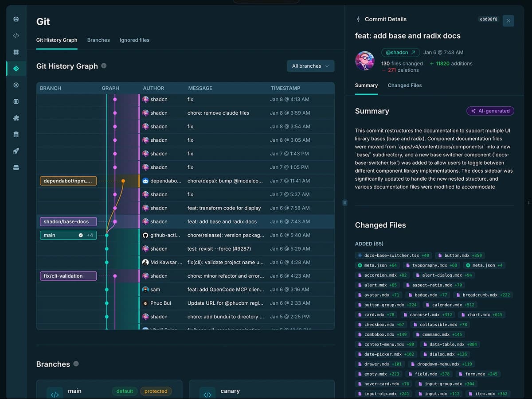Viewport: 532px width, 399px height.
Task: Open the Ignored files tab
Action: coord(134,40)
